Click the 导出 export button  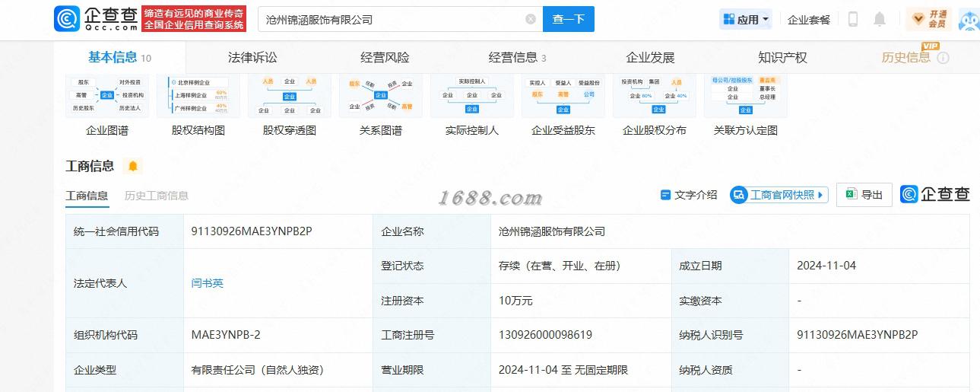pyautogui.click(x=864, y=195)
